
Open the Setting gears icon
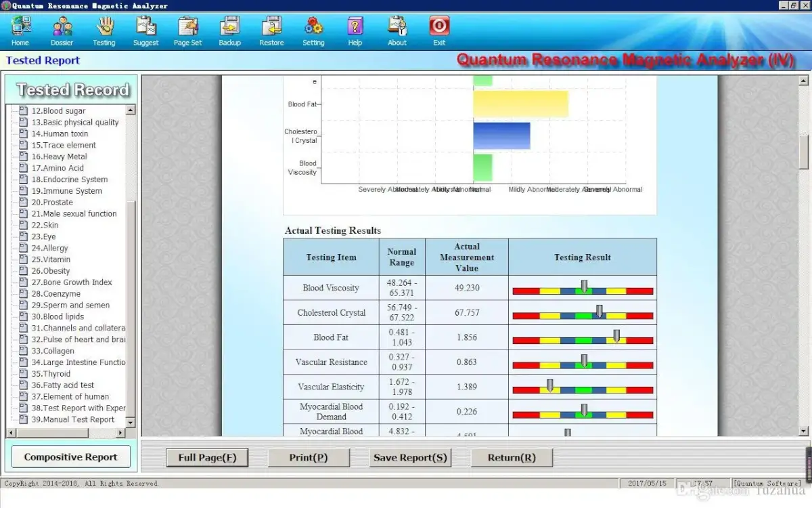313,27
